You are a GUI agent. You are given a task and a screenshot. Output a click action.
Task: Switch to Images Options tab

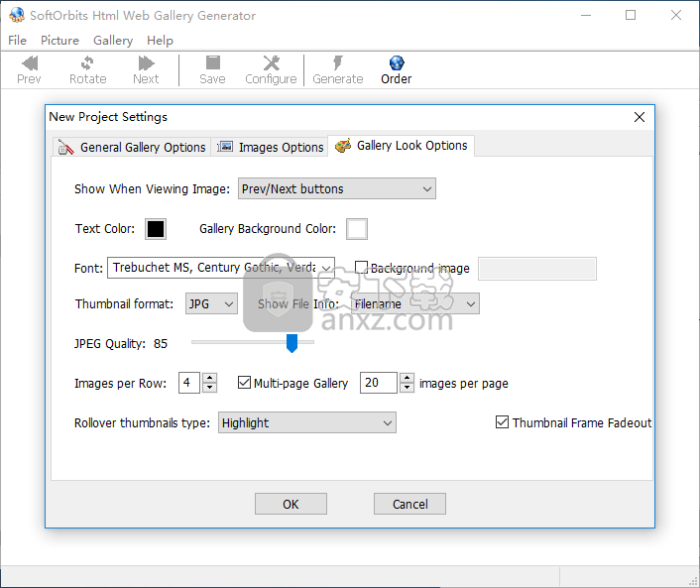[x=270, y=147]
